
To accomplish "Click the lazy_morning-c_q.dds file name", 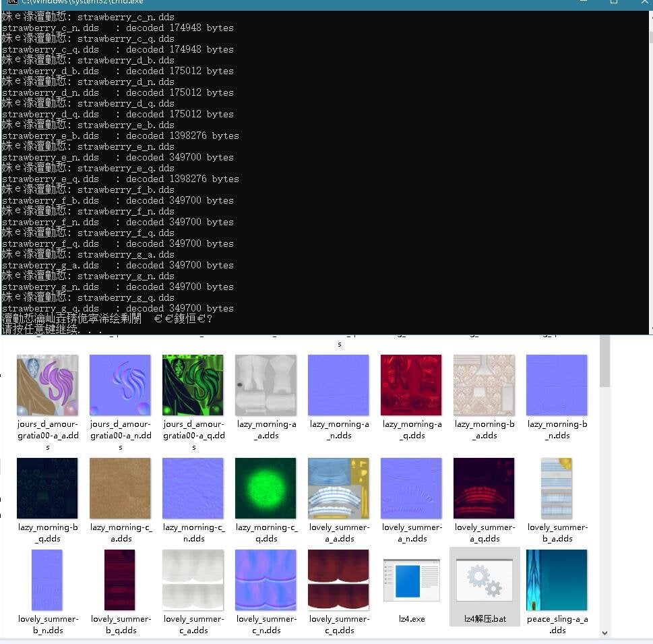I will 267,533.
